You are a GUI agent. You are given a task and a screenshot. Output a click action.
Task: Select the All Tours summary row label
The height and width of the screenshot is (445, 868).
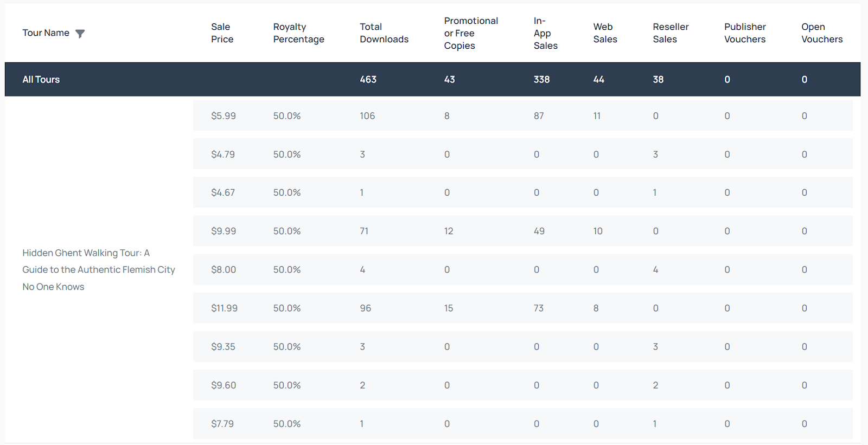click(41, 80)
